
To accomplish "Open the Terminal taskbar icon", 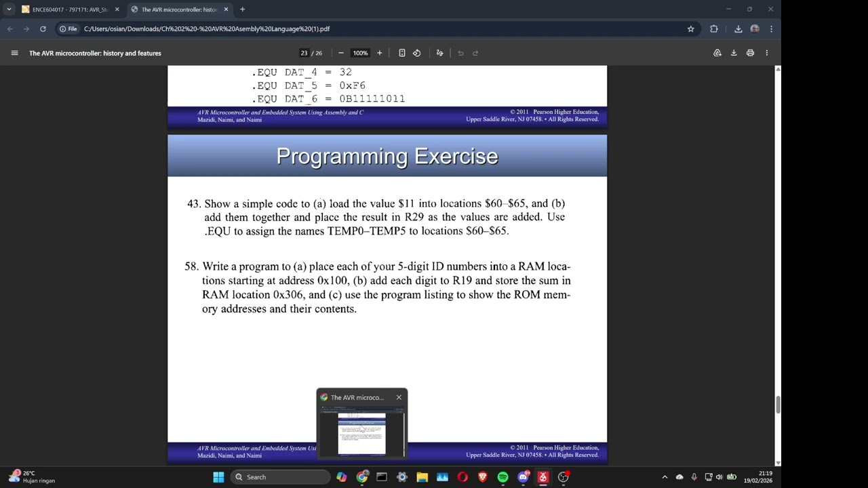I will coord(382,477).
